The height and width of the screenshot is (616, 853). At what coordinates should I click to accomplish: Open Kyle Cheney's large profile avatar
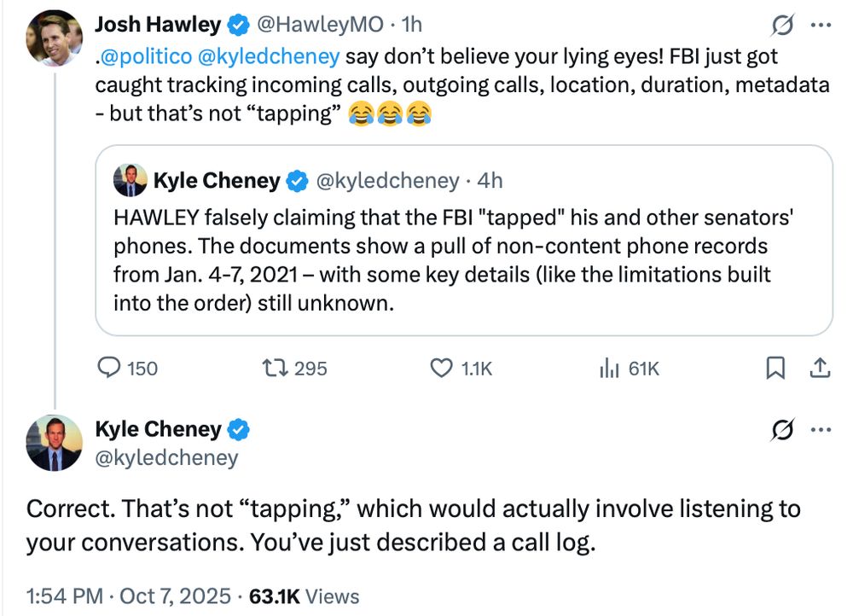point(55,443)
